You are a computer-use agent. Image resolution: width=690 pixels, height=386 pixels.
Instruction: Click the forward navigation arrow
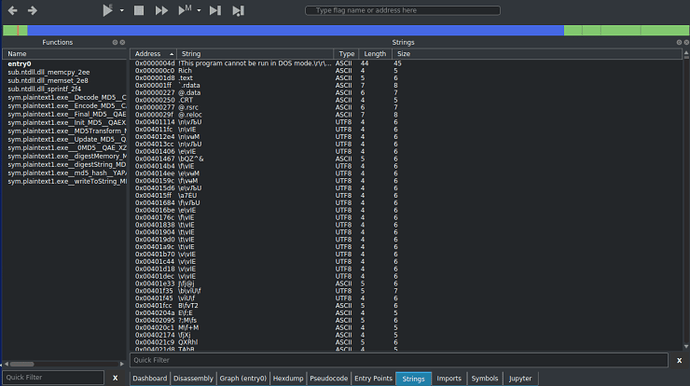point(32,10)
